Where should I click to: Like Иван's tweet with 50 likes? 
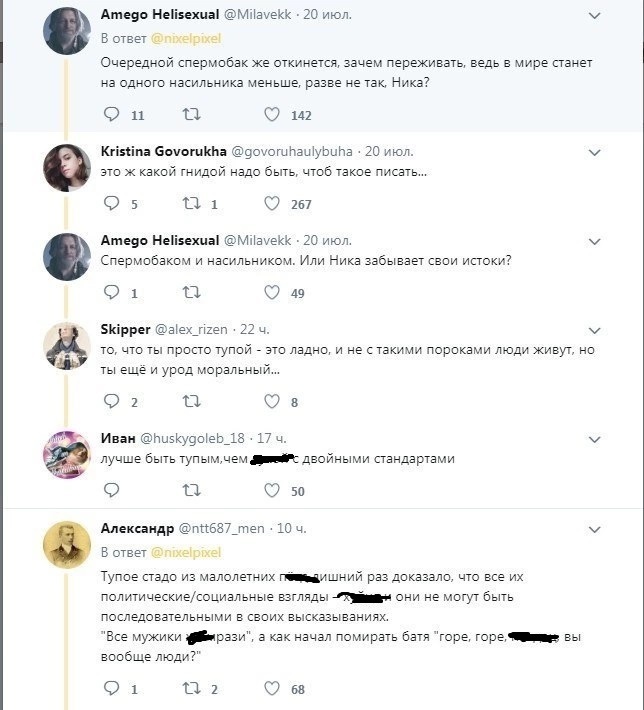271,491
